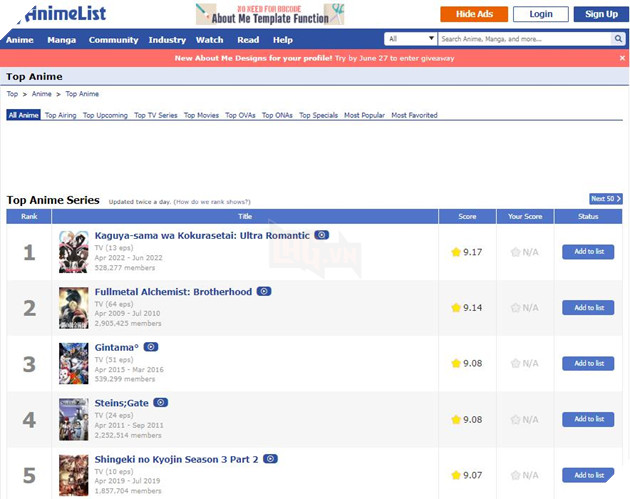Click the search anime input field
The image size is (630, 499).
(524, 39)
